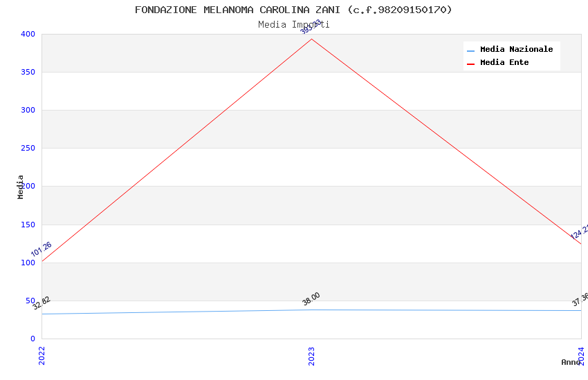Image resolution: width=588 pixels, height=380 pixels.
Task: Click the 2024 x-axis label
Action: pyautogui.click(x=581, y=356)
